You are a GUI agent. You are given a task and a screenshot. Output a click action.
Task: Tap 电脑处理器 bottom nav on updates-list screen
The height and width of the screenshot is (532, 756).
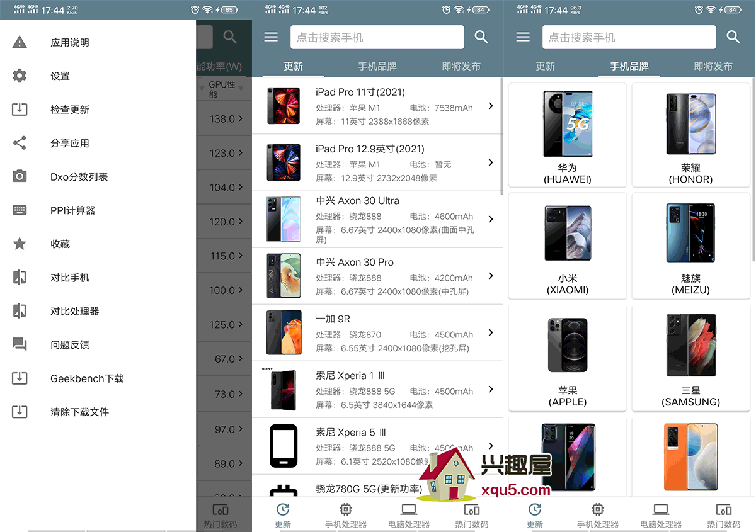409,515
